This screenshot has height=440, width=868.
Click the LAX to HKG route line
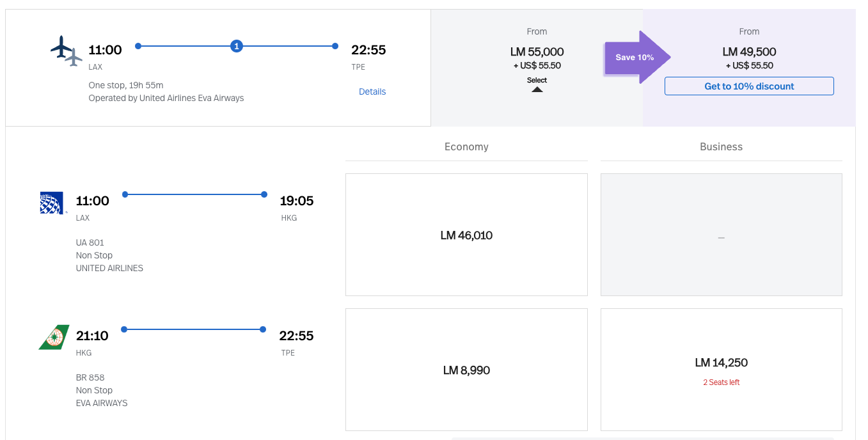click(x=194, y=194)
